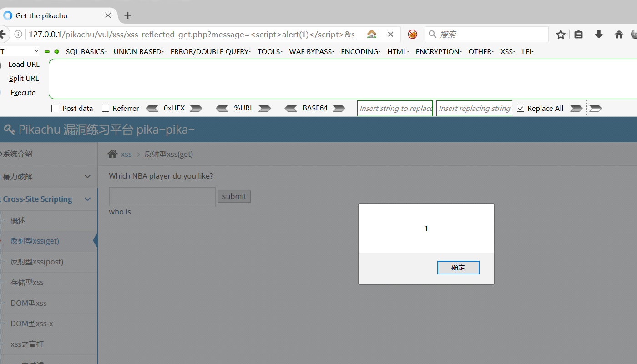637x364 pixels.
Task: Click right arrow beside BASE64 to encode
Action: (339, 108)
